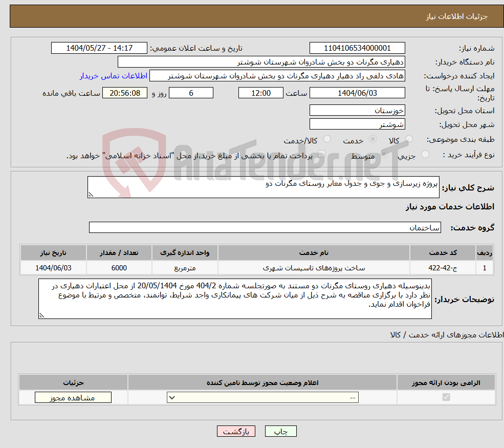The height and width of the screenshot is (448, 504).
Task: Click the announcement date field 1404/05/27 - 14:17
Action: tap(99, 48)
